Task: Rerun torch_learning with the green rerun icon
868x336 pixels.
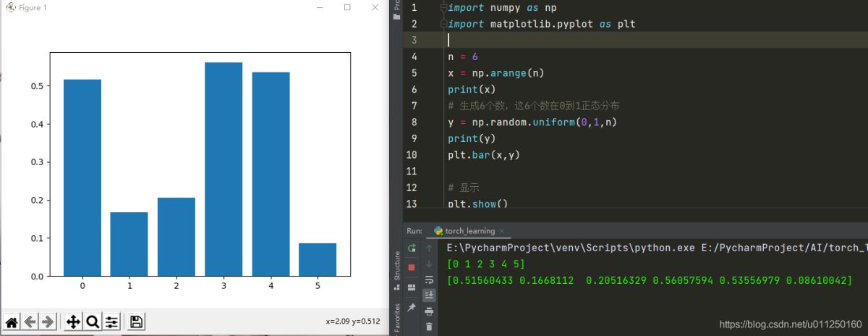Action: click(412, 248)
